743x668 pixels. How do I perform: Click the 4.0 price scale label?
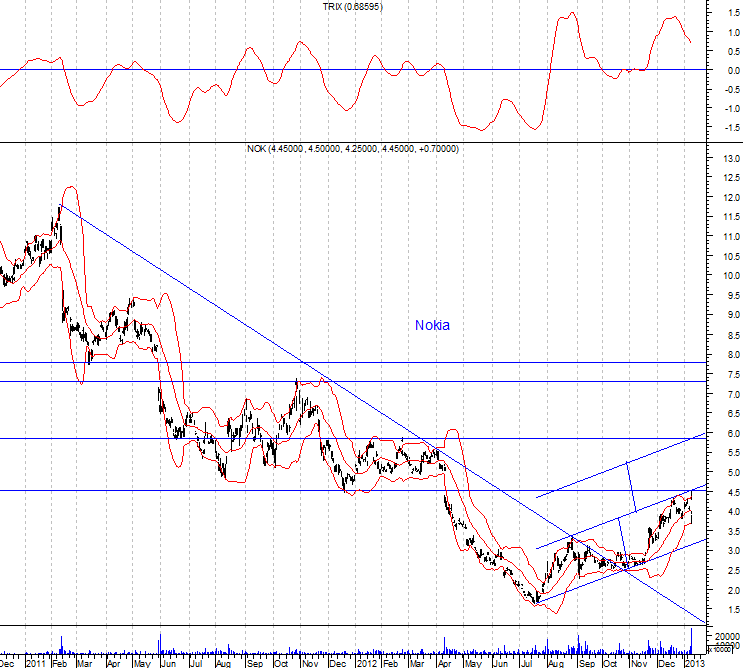click(x=734, y=512)
